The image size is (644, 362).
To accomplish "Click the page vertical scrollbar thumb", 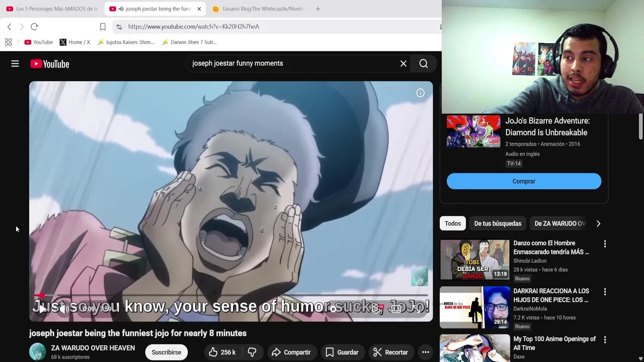I will point(640,127).
